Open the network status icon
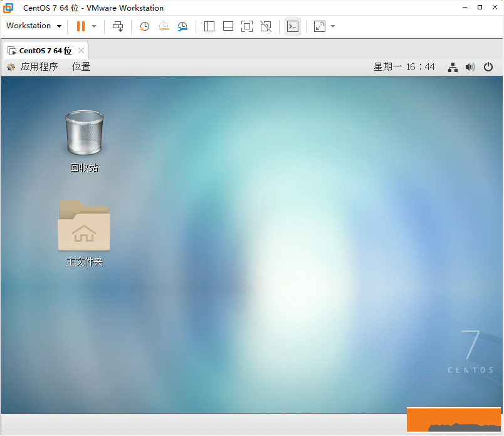The image size is (504, 436). click(x=453, y=67)
